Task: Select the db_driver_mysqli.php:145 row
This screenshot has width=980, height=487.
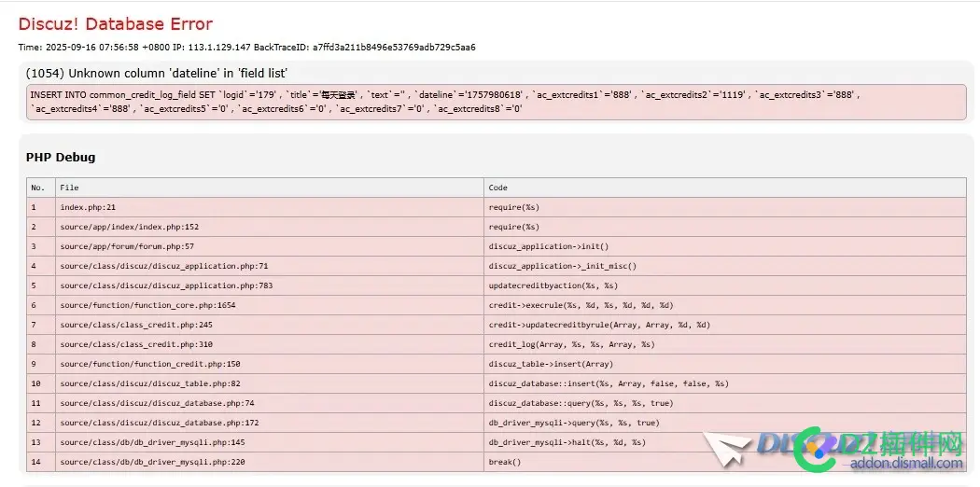Action: pos(497,442)
